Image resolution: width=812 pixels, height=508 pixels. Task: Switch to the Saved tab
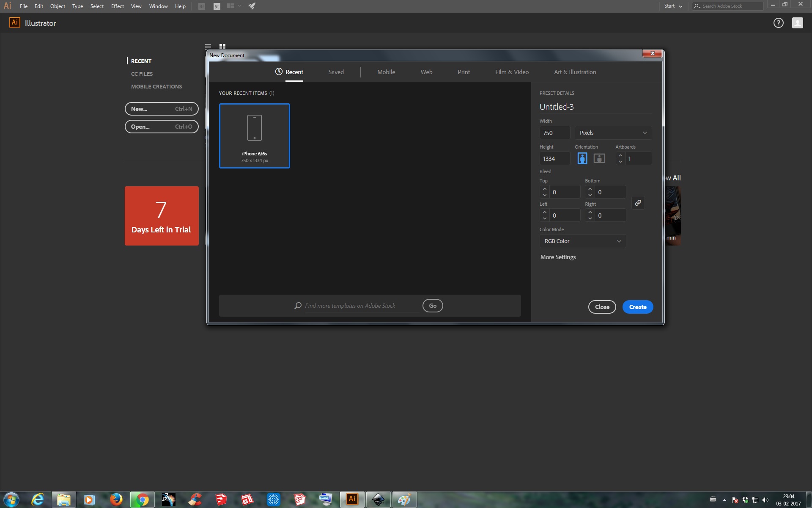coord(336,72)
